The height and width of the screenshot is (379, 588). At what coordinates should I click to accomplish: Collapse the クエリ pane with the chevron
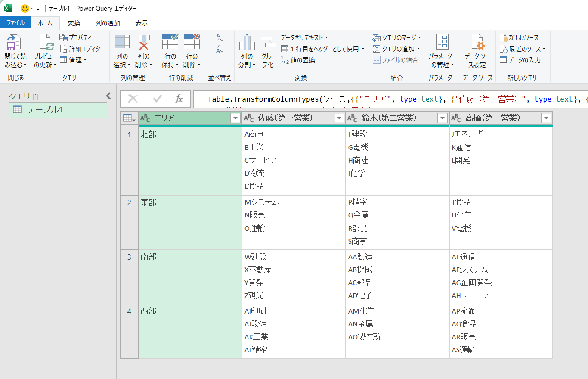coord(108,96)
